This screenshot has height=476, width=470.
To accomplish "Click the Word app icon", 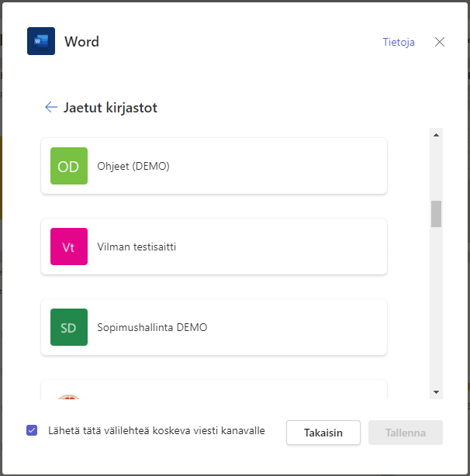I will click(41, 41).
